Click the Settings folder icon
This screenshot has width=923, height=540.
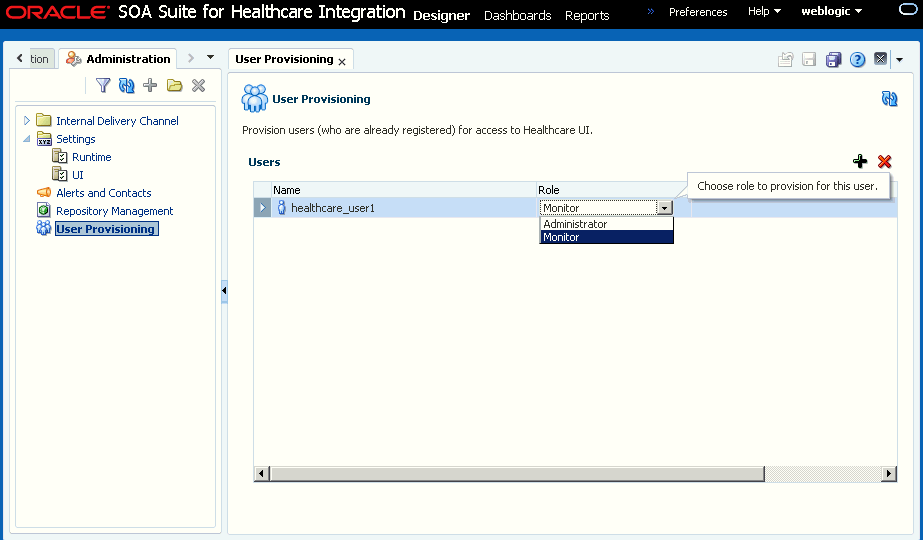[x=44, y=138]
